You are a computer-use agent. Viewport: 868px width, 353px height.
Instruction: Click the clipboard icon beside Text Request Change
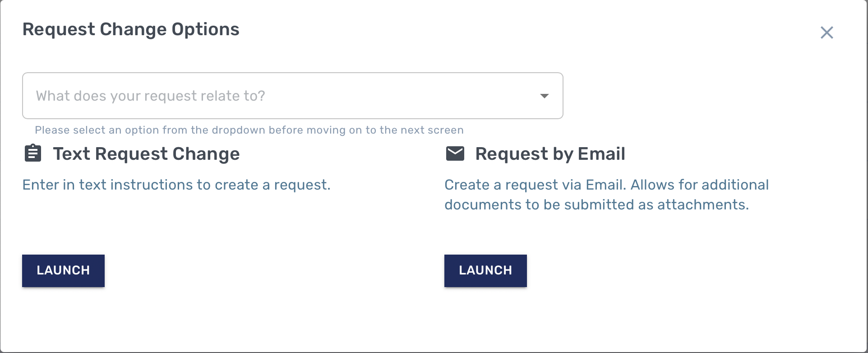(32, 153)
